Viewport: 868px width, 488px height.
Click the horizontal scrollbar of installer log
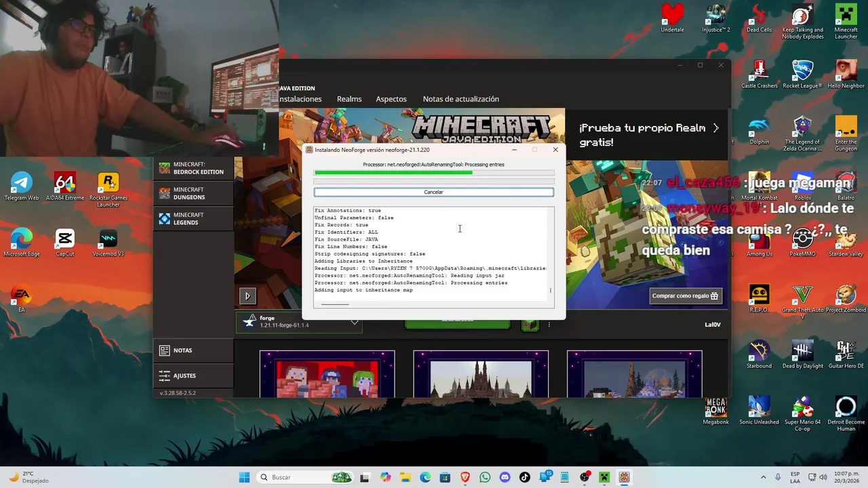335,304
